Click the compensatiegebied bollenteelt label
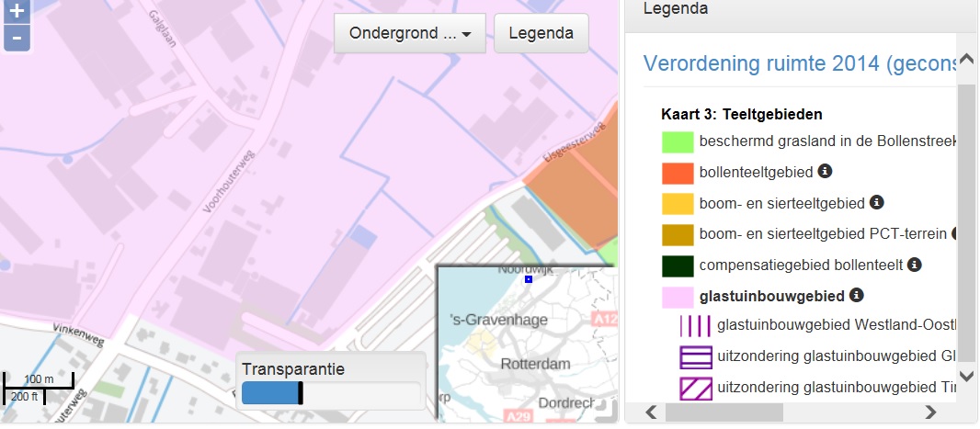 [802, 265]
